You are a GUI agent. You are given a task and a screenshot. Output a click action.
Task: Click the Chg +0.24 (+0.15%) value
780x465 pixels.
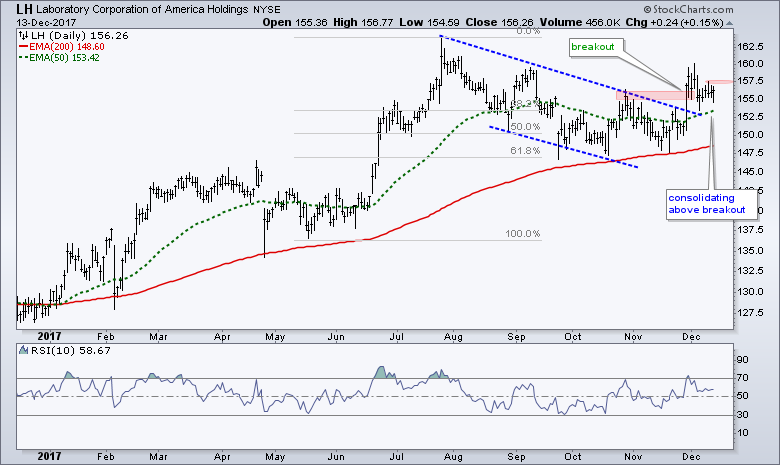[x=674, y=22]
